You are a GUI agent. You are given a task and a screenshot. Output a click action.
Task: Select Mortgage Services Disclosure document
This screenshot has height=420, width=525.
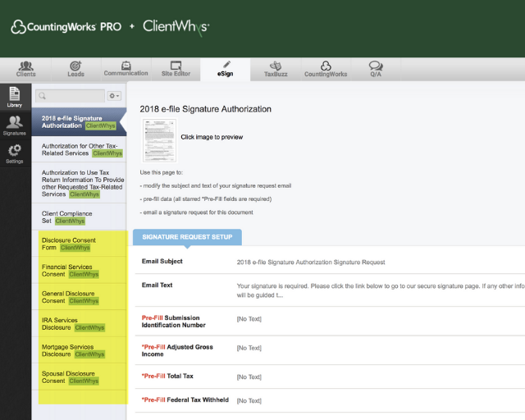point(79,350)
